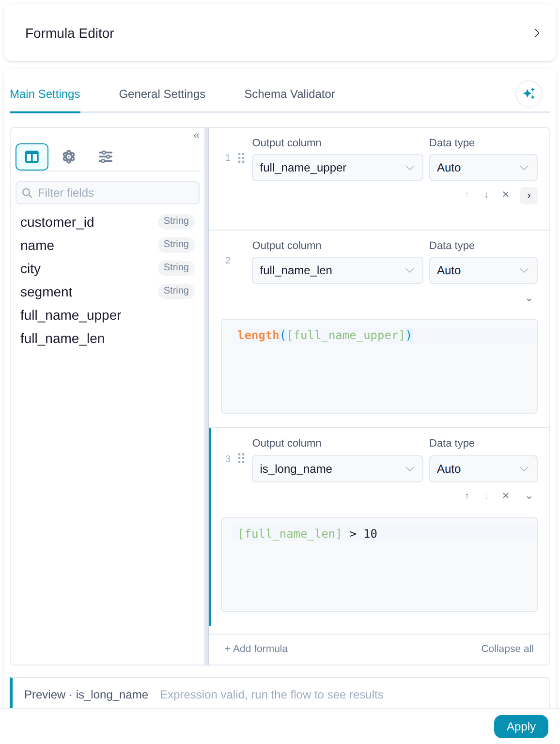Open full_name_upper output column dropdown
The height and width of the screenshot is (744, 560).
click(x=338, y=168)
